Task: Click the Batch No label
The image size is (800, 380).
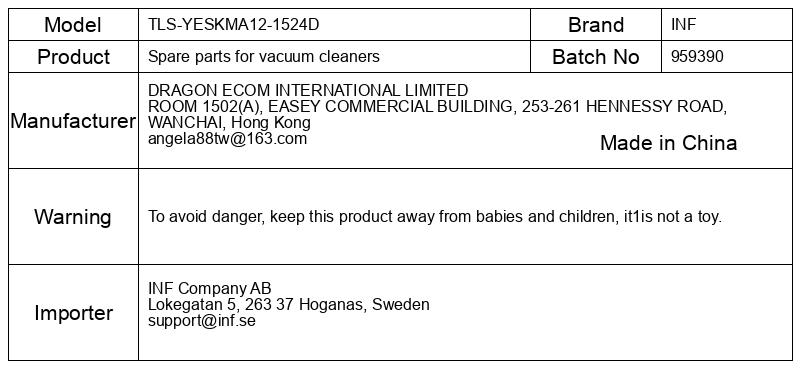Action: click(x=596, y=57)
